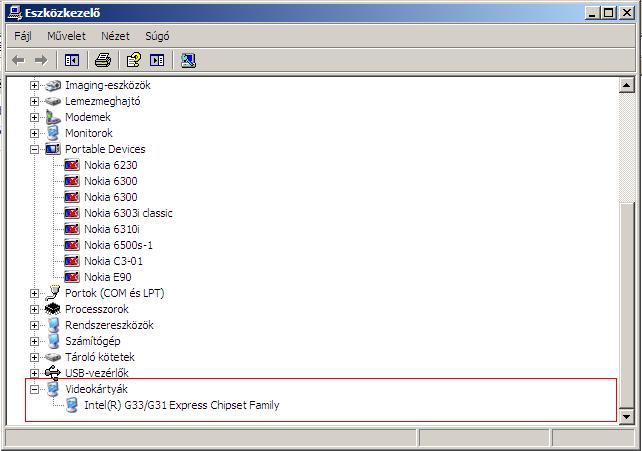This screenshot has height=451, width=642.
Task: Select the Nokia E90 device
Action: point(108,277)
